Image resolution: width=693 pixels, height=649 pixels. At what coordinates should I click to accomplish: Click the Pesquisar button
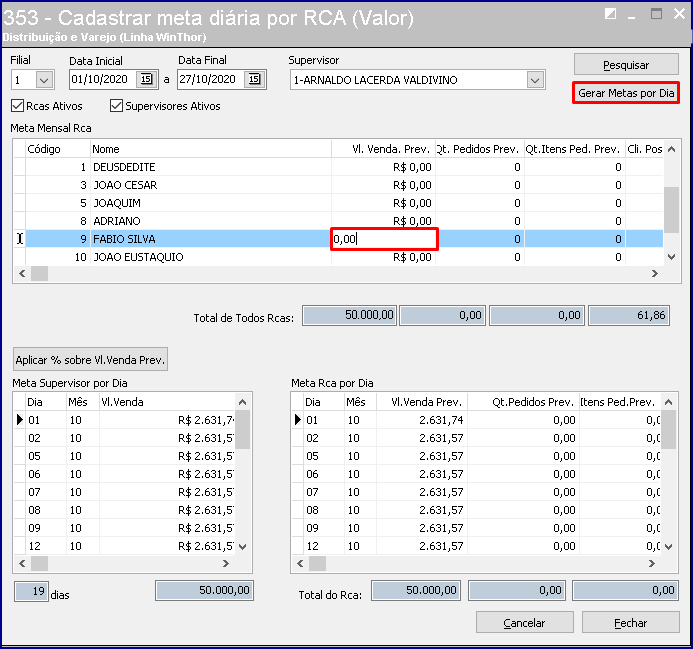(626, 65)
